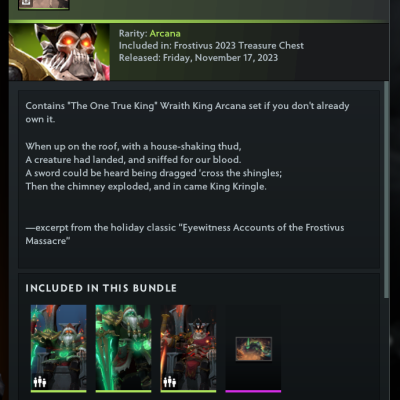Click the green rarity bar under sword item
400x400 pixels.
click(x=123, y=391)
